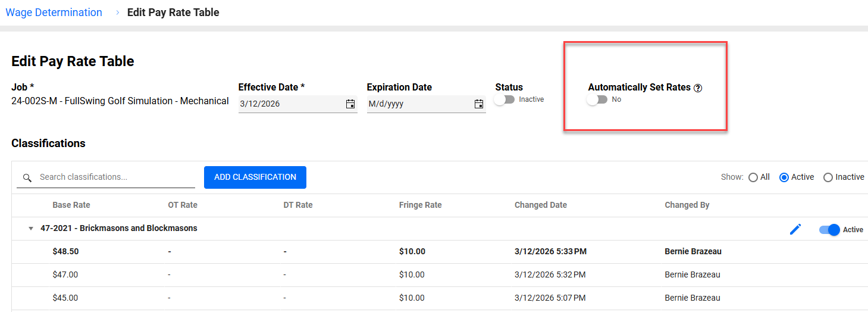This screenshot has width=868, height=312.
Task: Click the search magnifier icon
Action: tap(27, 178)
